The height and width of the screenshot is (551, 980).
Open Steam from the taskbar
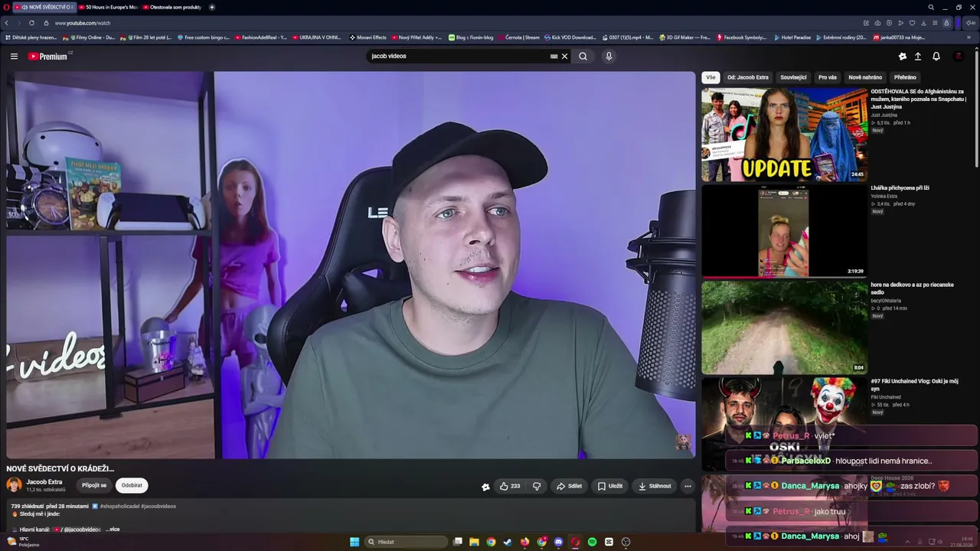pos(508,542)
